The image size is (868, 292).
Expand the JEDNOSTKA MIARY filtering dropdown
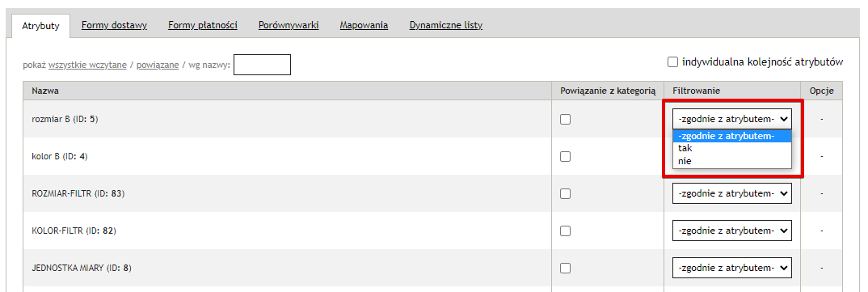pyautogui.click(x=732, y=268)
